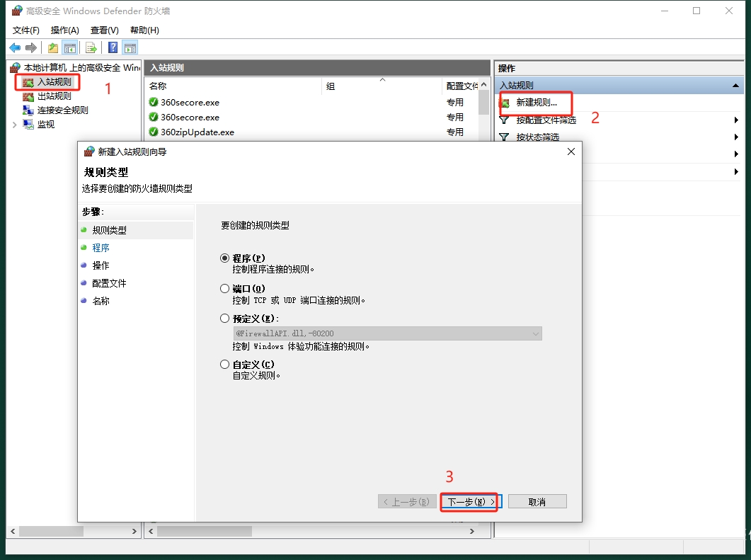This screenshot has height=560, width=751.
Task: Click the tree pane horizontal scrollbar thumb
Action: click(x=51, y=531)
